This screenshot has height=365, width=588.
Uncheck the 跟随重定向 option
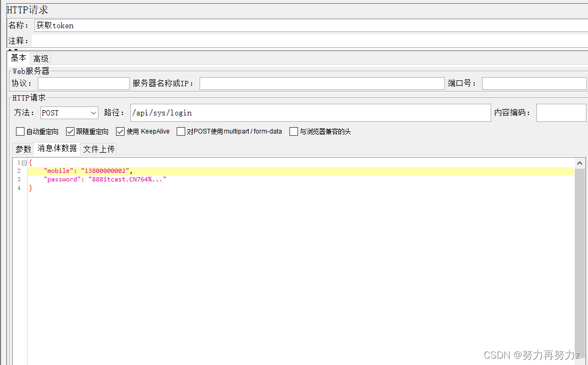[x=70, y=131]
